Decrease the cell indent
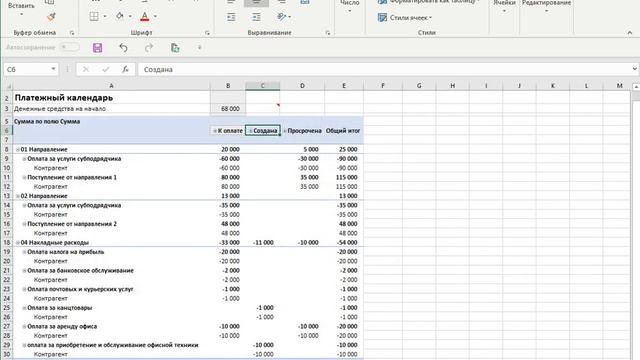The width and height of the screenshot is (640, 360). pyautogui.click(x=231, y=17)
